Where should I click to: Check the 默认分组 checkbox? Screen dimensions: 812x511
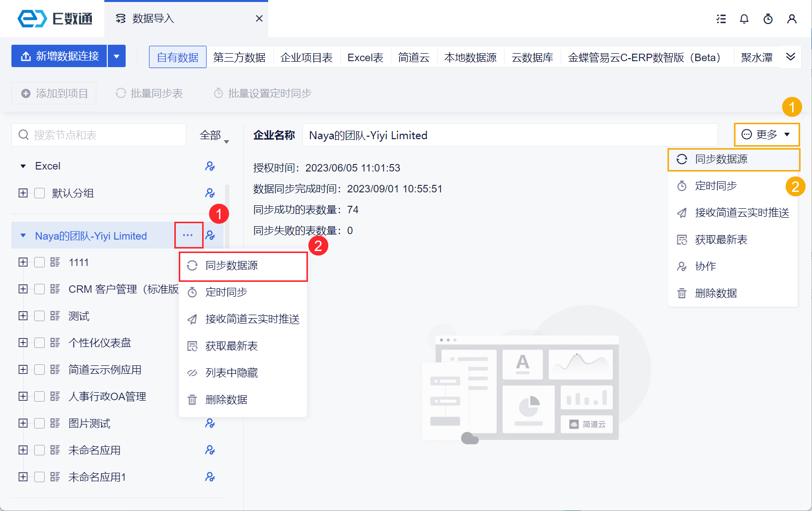40,193
